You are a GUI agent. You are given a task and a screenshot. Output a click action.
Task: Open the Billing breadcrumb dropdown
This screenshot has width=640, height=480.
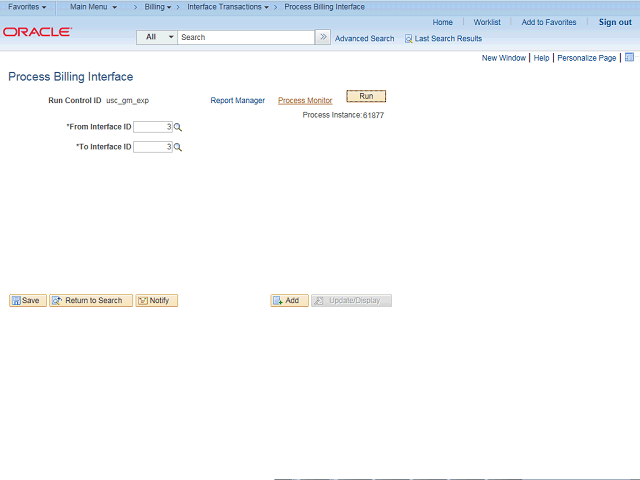[x=158, y=7]
